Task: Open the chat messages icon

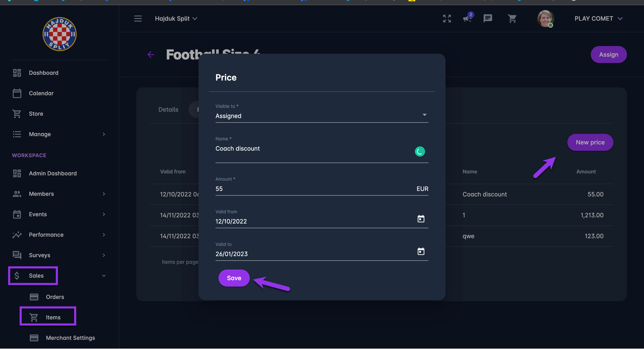Action: pos(487,19)
